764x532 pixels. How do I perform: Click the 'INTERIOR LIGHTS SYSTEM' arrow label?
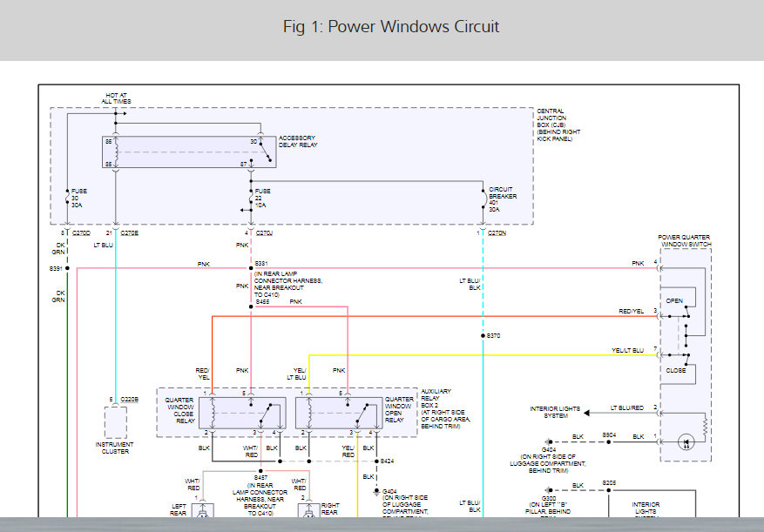pyautogui.click(x=555, y=412)
